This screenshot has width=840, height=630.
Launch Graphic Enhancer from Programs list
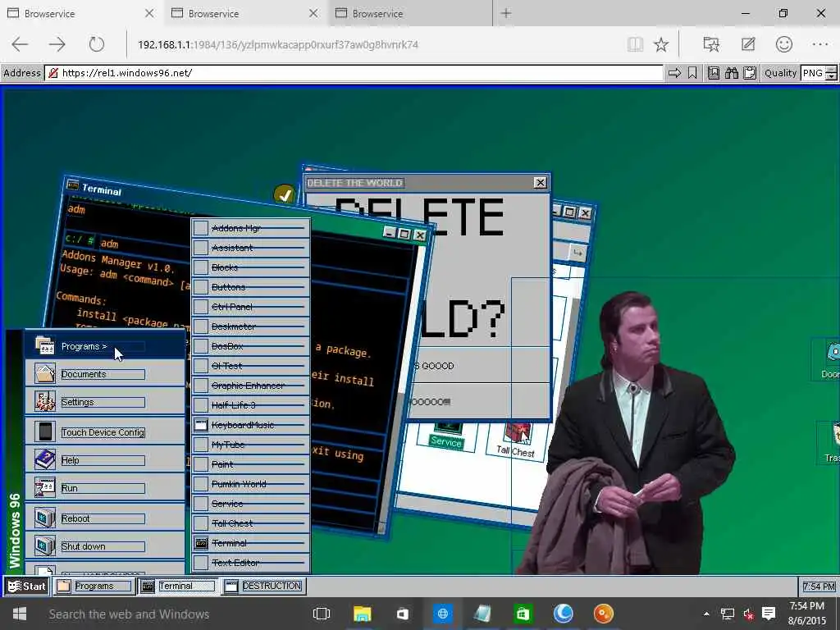click(x=251, y=386)
